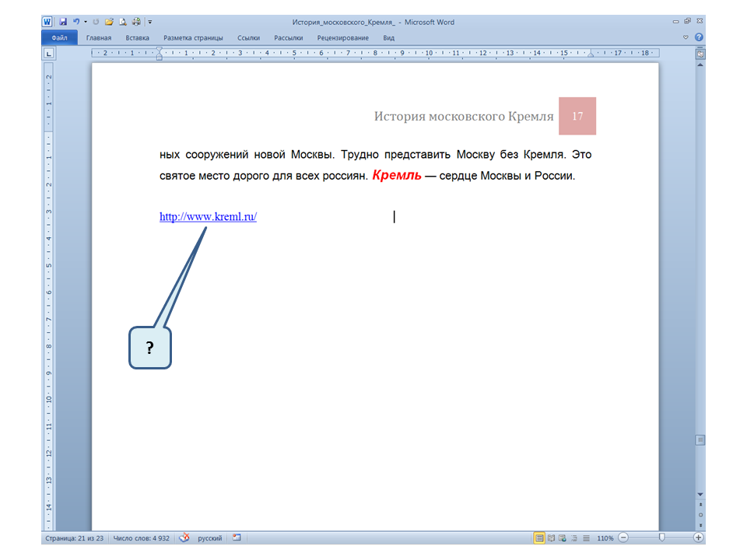Viewport: 747px width, 560px height.
Task: Toggle the ruler button above the scrollbar
Action: 700,54
